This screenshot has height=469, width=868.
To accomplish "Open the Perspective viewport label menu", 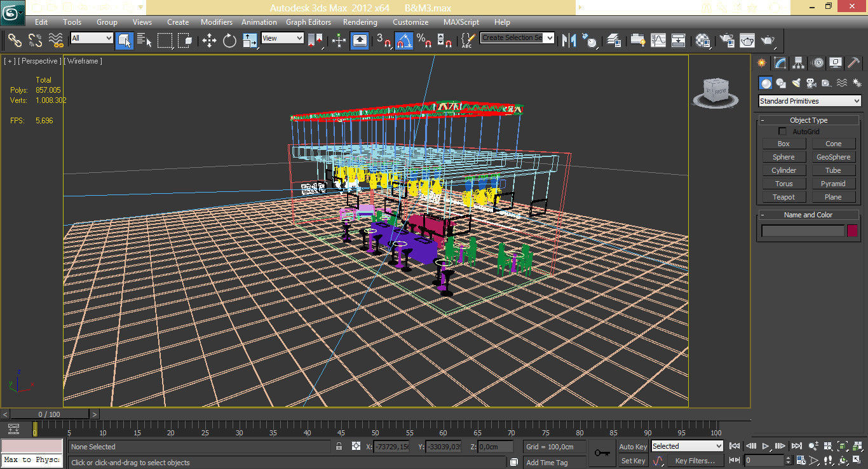I will (40, 61).
